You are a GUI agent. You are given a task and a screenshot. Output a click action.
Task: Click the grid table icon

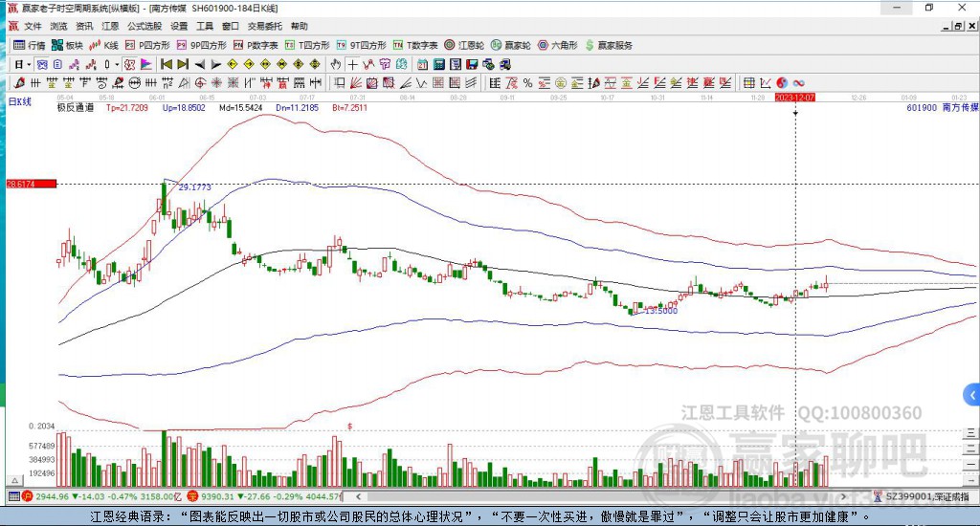(x=749, y=82)
